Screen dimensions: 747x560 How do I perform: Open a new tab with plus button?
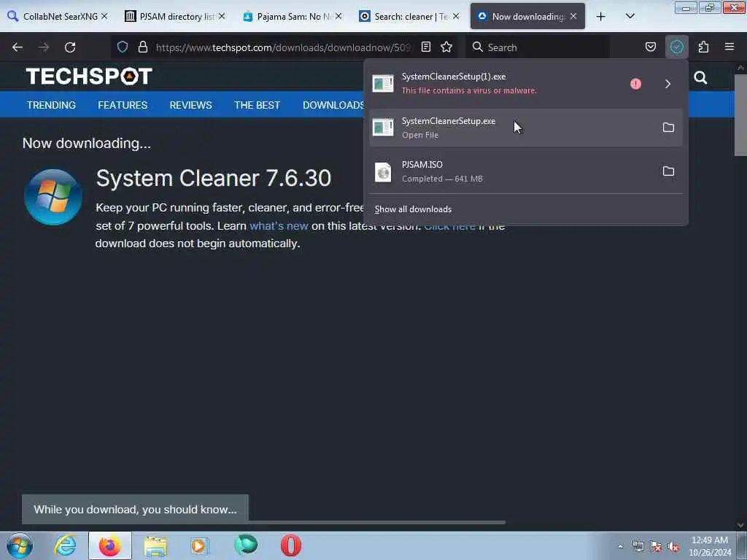tap(601, 16)
